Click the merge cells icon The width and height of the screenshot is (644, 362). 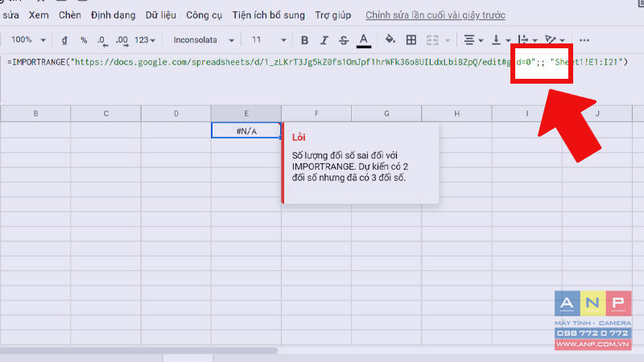432,40
